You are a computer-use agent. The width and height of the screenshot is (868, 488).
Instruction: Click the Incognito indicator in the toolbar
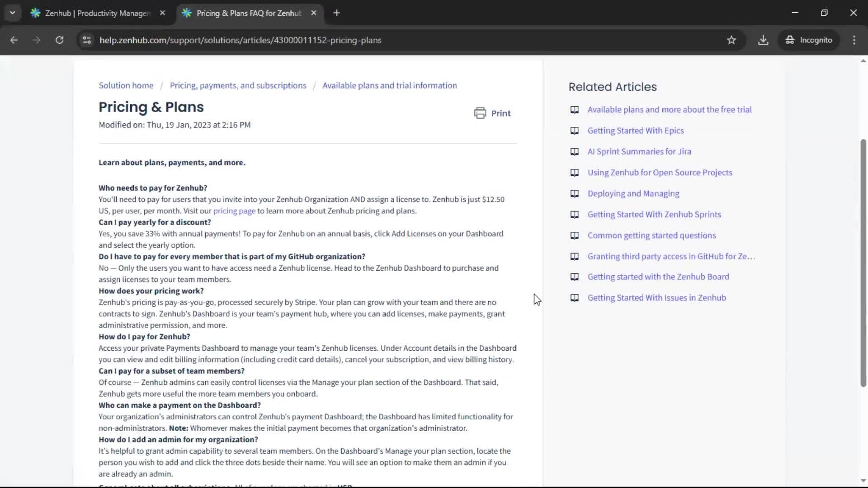(x=809, y=40)
